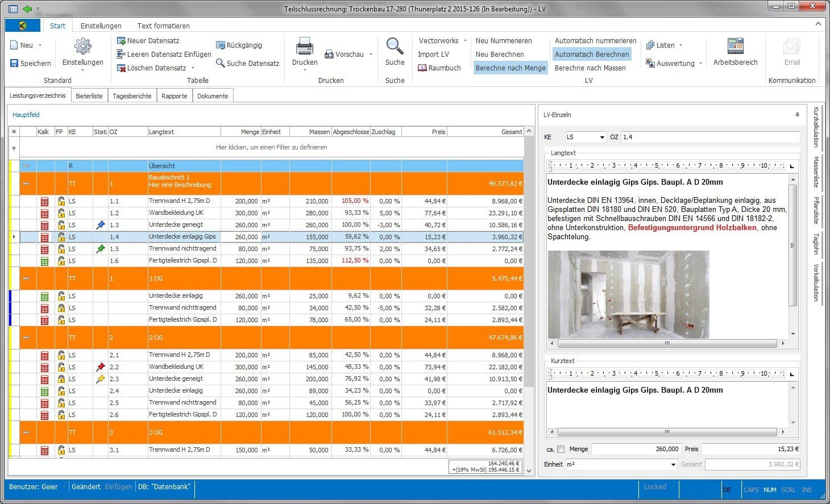Toggle the FP lock in row 1.2
The width and height of the screenshot is (830, 504).
pos(61,213)
